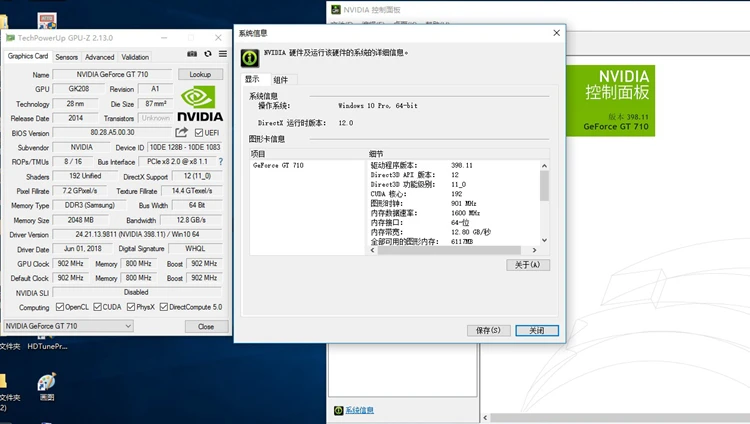Click the Bandwidth field 12.8 GB/s

[x=191, y=220]
